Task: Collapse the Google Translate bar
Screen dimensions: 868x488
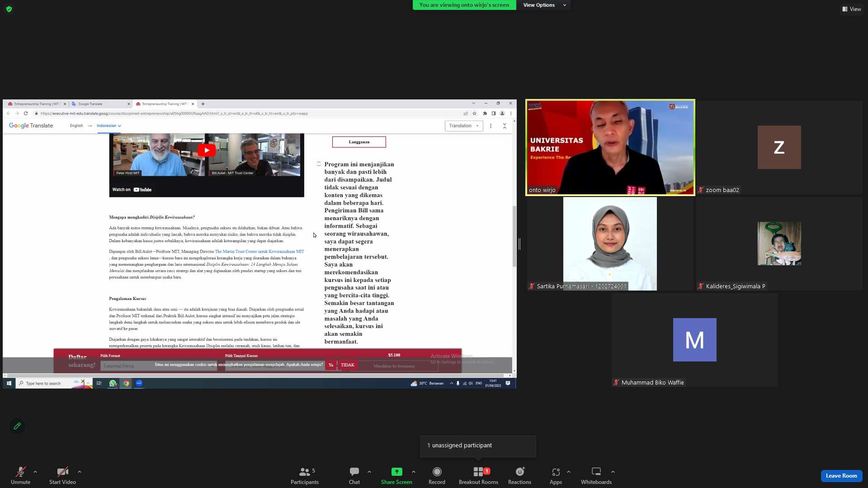Action: [x=505, y=126]
